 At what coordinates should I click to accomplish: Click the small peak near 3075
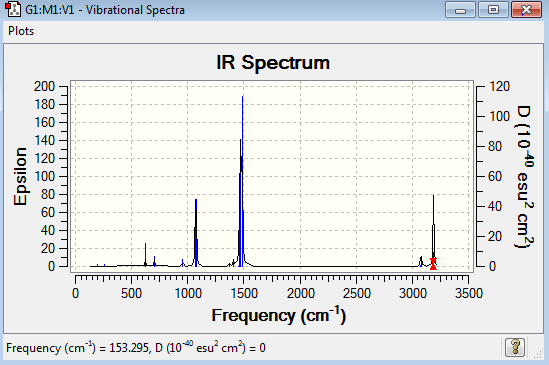tap(421, 261)
